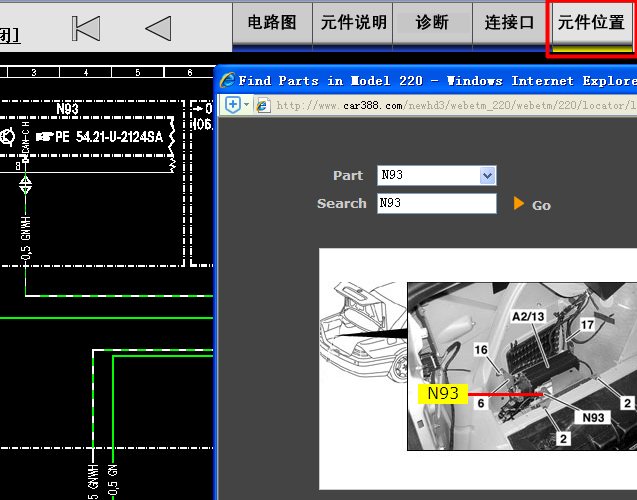Go to first page arrow icon
This screenshot has width=637, height=500.
coord(86,28)
